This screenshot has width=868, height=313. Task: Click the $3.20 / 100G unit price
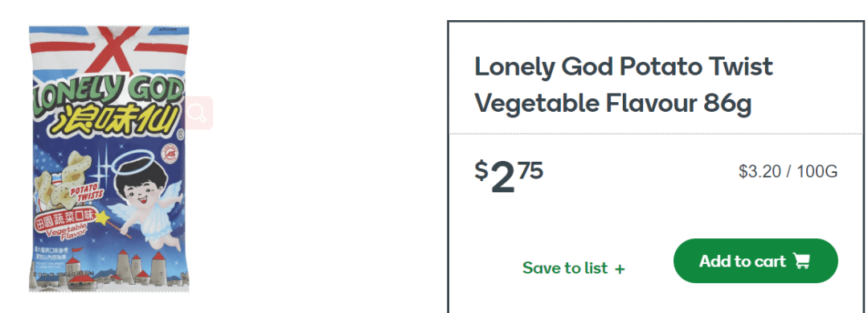click(x=788, y=171)
